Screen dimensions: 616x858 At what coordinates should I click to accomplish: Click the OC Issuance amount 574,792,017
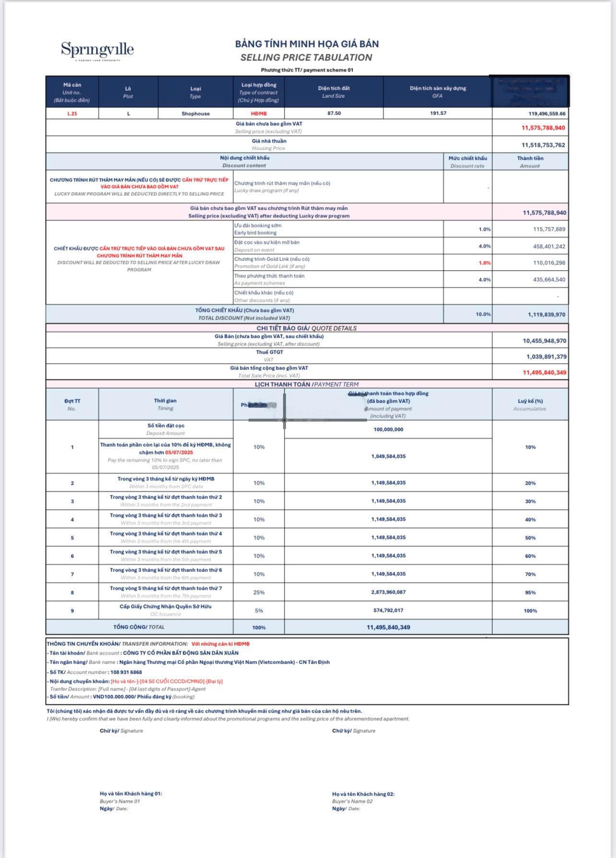coord(388,610)
